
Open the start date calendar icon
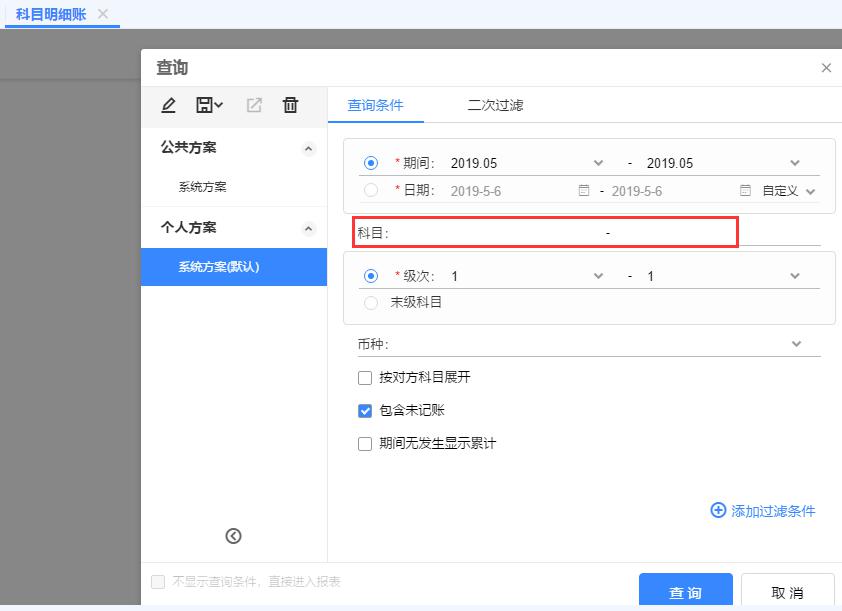(584, 190)
